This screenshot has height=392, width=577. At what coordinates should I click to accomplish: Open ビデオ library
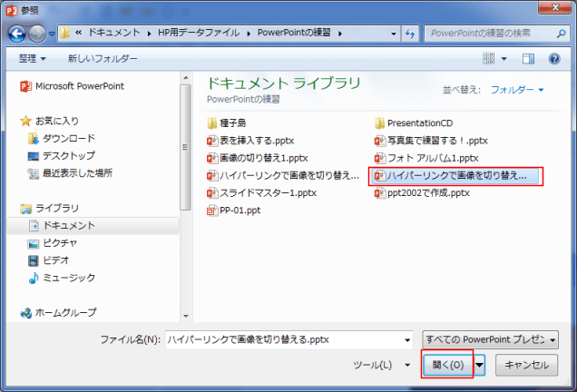(x=49, y=260)
